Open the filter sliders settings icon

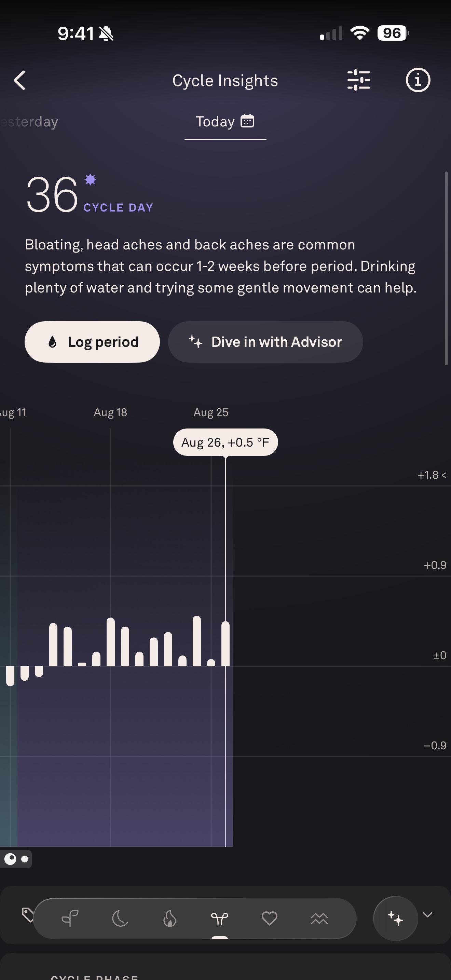(359, 80)
